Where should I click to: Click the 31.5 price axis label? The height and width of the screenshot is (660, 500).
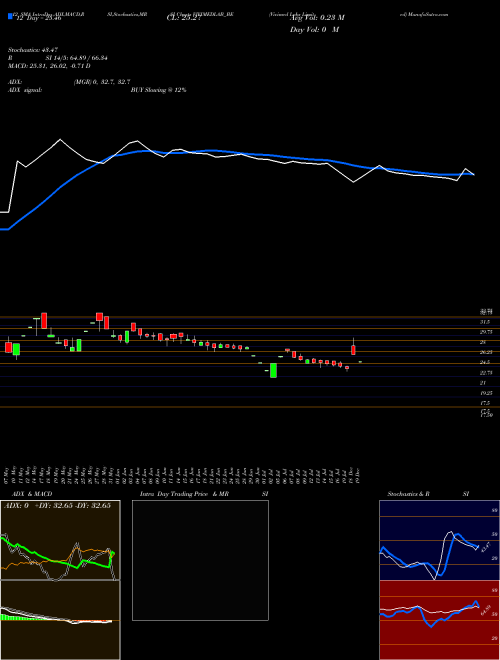(485, 322)
